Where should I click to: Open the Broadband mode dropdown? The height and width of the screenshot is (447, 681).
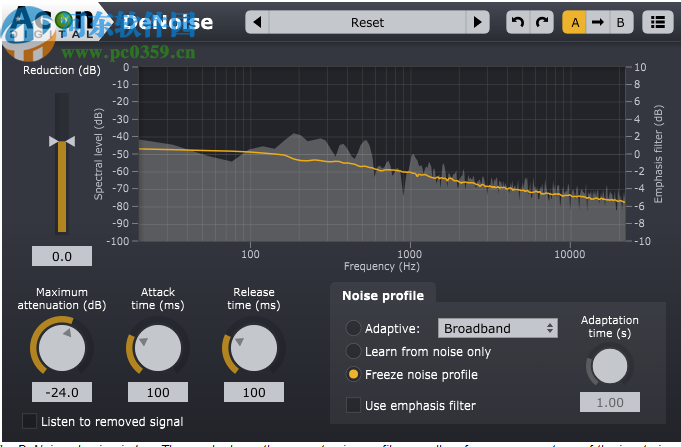coord(498,328)
